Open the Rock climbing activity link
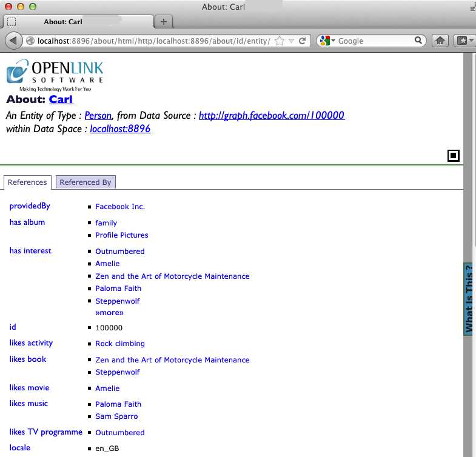The height and width of the screenshot is (457, 476). [x=120, y=344]
